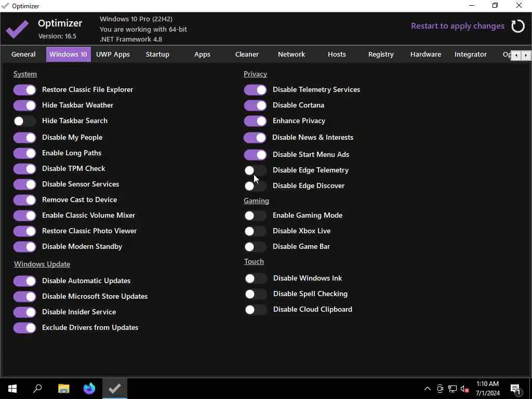Toggle Enable Long Paths switch
Image resolution: width=532 pixels, height=399 pixels.
(25, 153)
